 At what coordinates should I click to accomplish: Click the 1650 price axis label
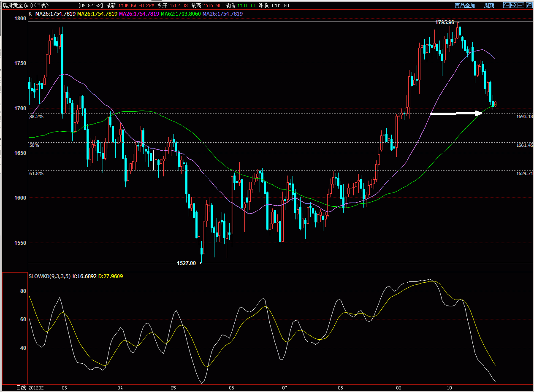tap(20, 153)
